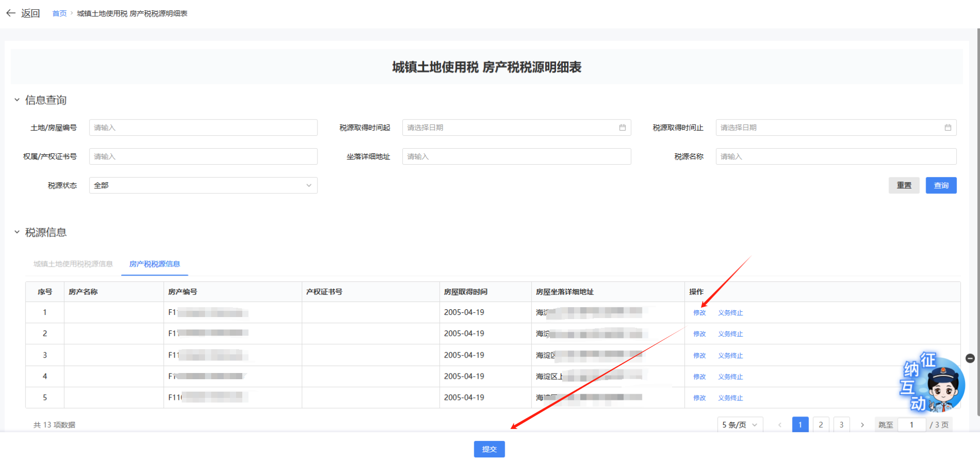
Task: Click 义务终止 in row 5
Action: tap(730, 398)
